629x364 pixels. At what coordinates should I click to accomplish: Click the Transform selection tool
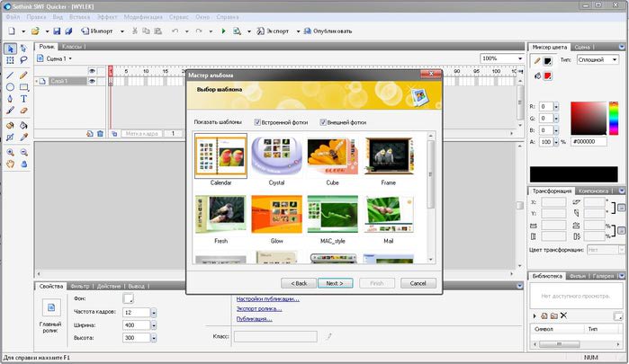(11, 60)
